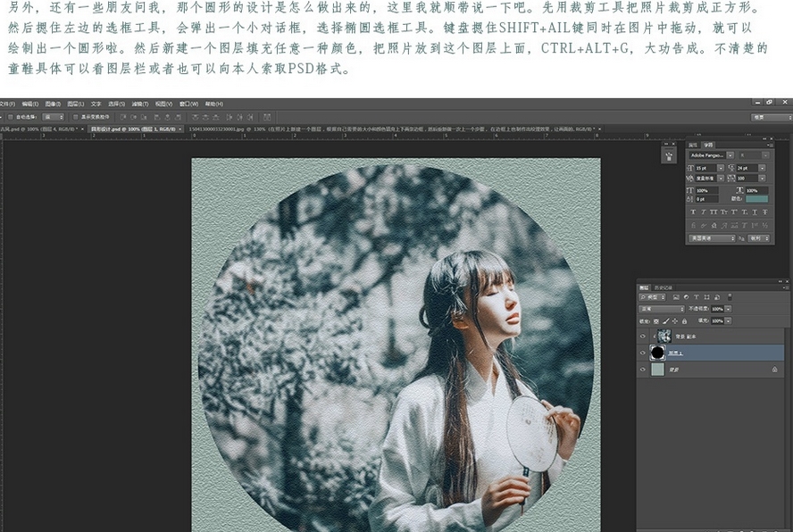Open the 窗口(W) menu
The height and width of the screenshot is (532, 793).
(x=188, y=104)
